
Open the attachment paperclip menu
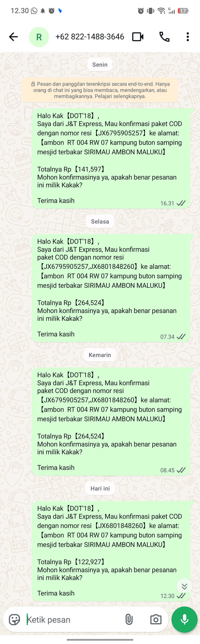click(x=129, y=619)
